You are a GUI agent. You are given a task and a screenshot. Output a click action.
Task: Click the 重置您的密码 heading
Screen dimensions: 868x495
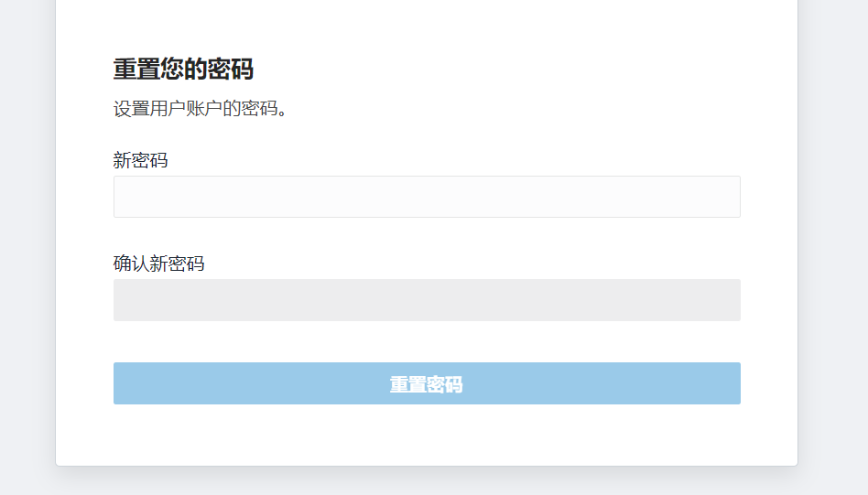coord(183,70)
